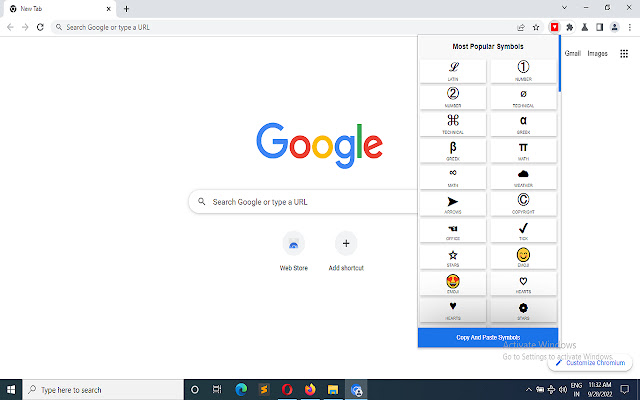This screenshot has height=400, width=640.
Task: Launch Opera from the taskbar
Action: [287, 389]
